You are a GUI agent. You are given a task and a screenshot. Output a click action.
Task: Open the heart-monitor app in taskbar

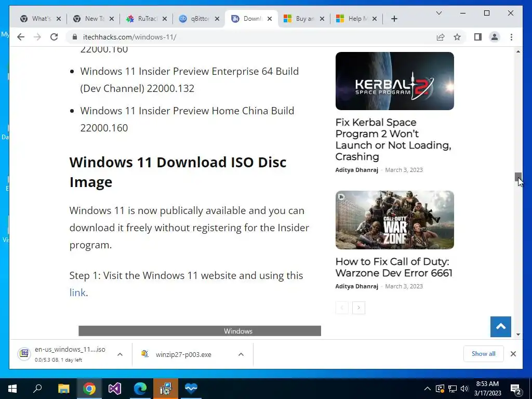click(191, 389)
